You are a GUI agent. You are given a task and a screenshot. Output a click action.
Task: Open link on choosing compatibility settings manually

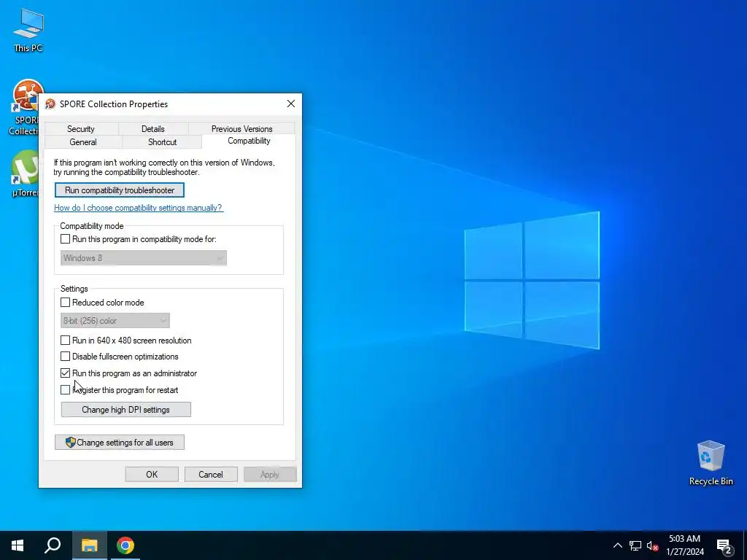pos(138,208)
